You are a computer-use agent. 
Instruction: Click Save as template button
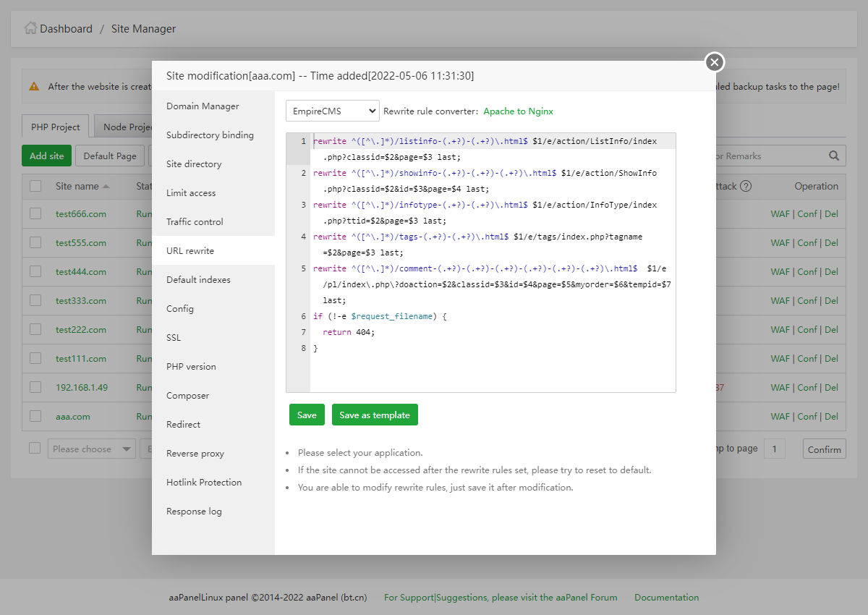coord(375,415)
